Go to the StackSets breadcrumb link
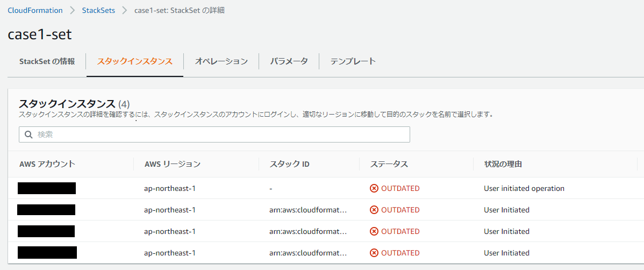This screenshot has height=270, width=644. (x=98, y=10)
